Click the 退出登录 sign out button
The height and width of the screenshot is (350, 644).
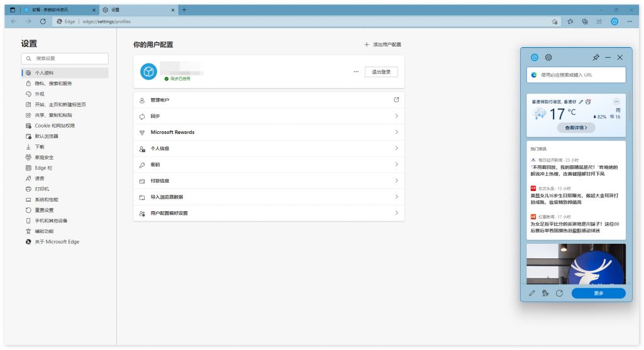coord(381,72)
